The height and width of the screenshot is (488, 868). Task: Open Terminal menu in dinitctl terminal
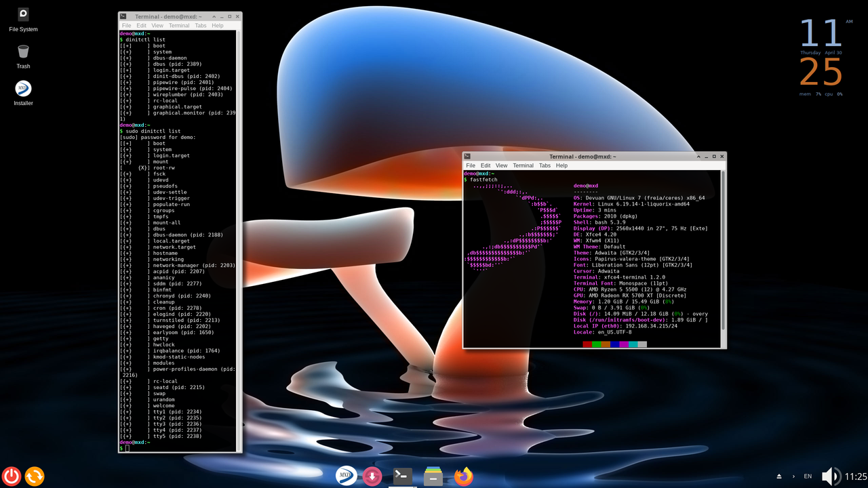179,26
